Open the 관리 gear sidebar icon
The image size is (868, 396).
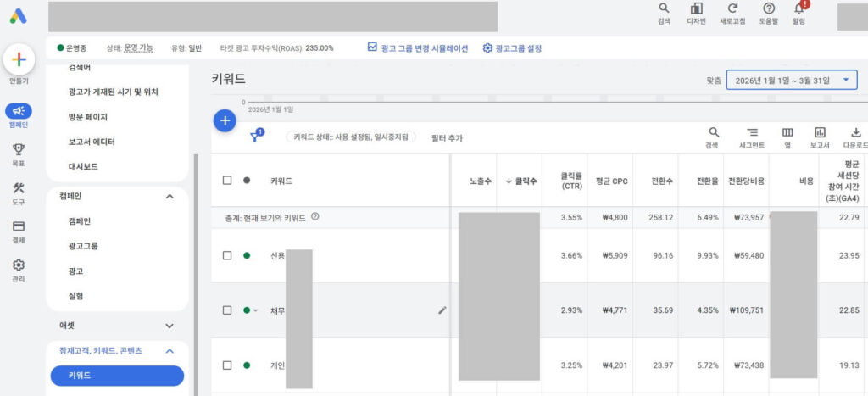pos(19,265)
